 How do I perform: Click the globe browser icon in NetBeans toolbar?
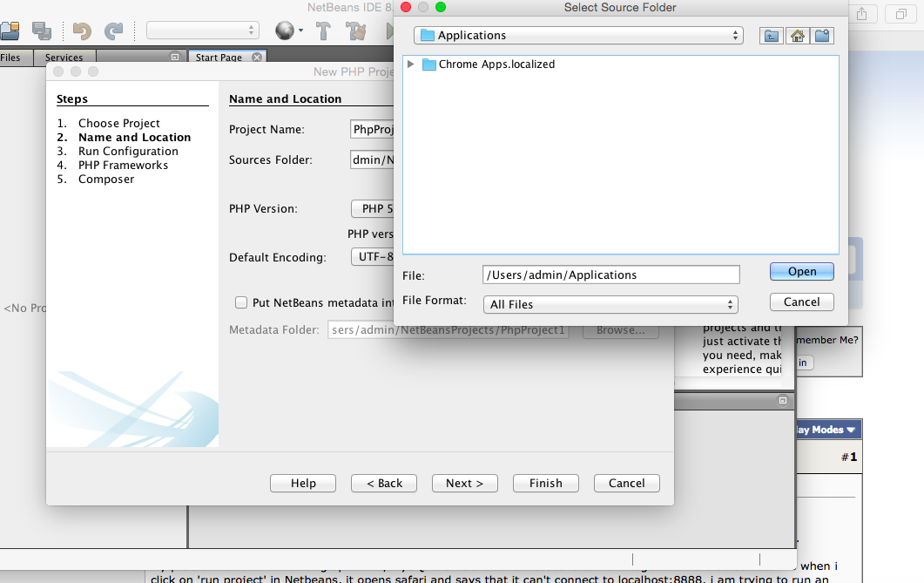(x=285, y=31)
